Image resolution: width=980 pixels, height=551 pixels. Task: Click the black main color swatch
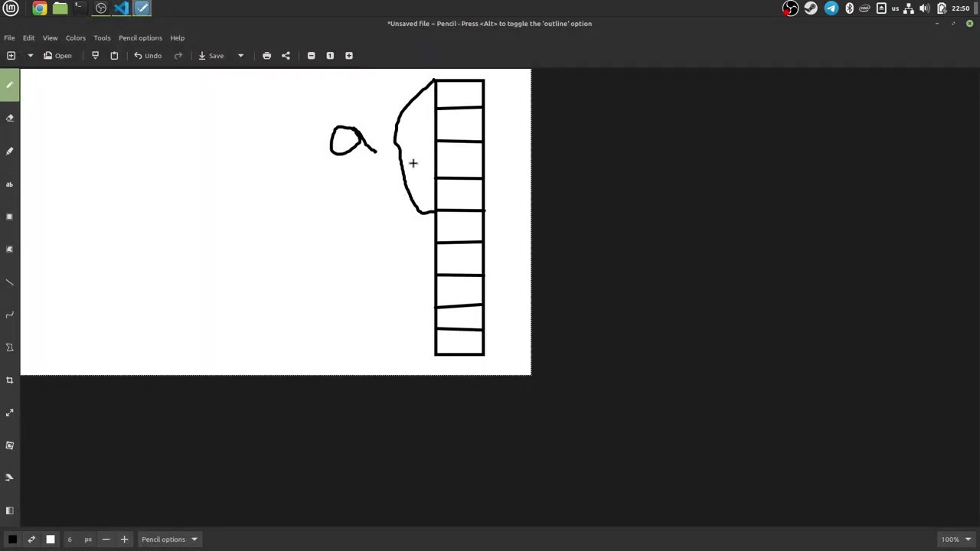(x=12, y=540)
